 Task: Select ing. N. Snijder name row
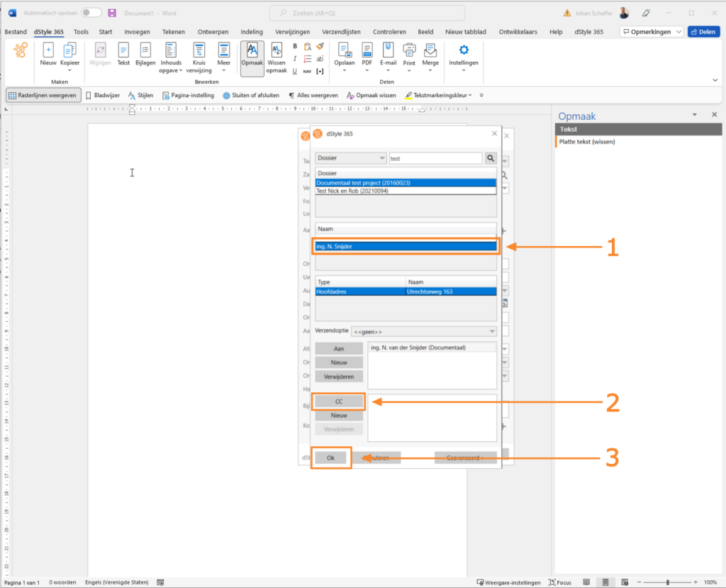[406, 247]
